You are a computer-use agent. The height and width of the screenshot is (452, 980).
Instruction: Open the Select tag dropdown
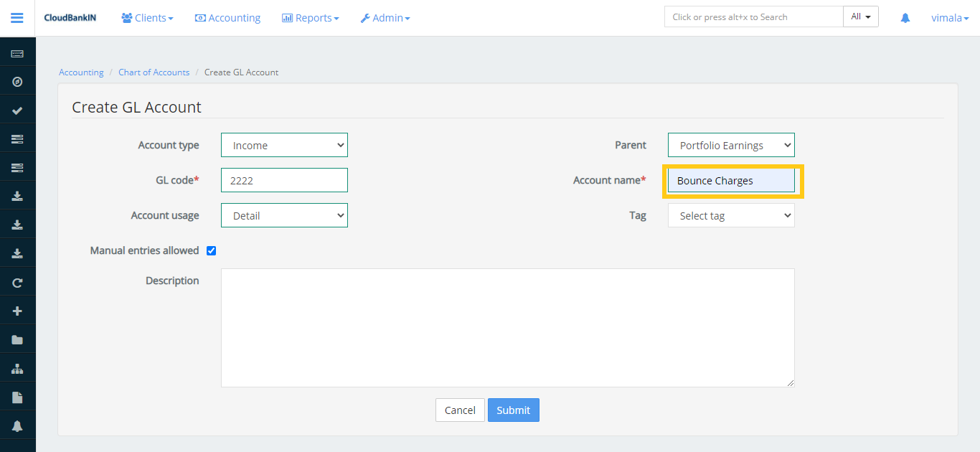tap(731, 216)
